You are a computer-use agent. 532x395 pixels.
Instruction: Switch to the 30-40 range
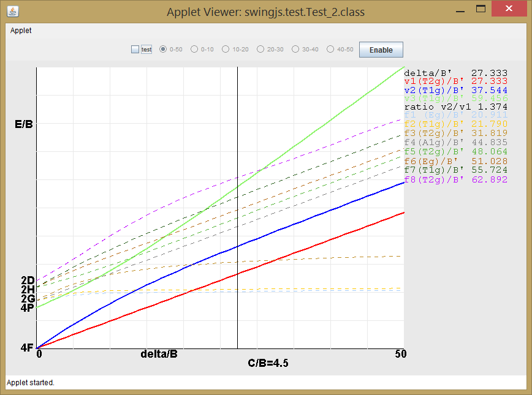pyautogui.click(x=295, y=50)
